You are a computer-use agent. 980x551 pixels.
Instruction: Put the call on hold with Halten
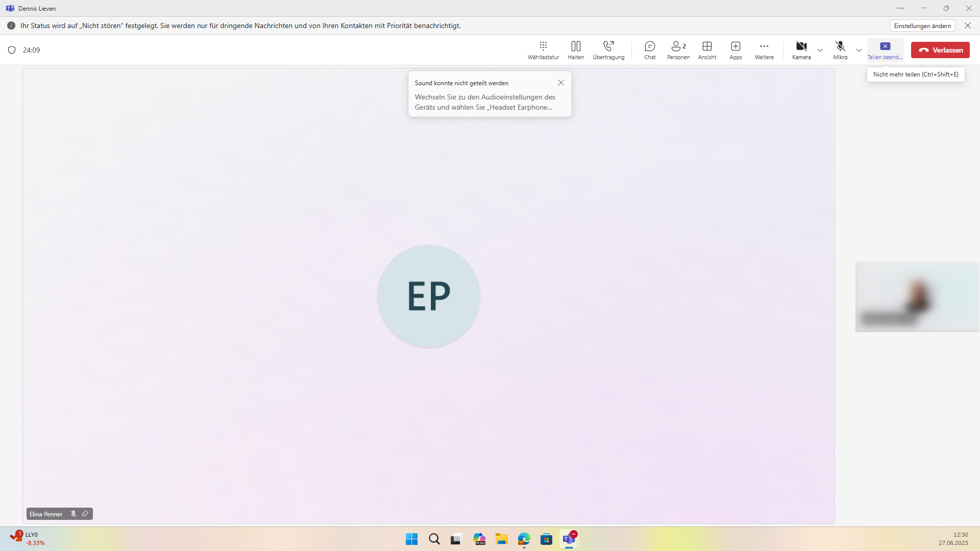pos(576,49)
